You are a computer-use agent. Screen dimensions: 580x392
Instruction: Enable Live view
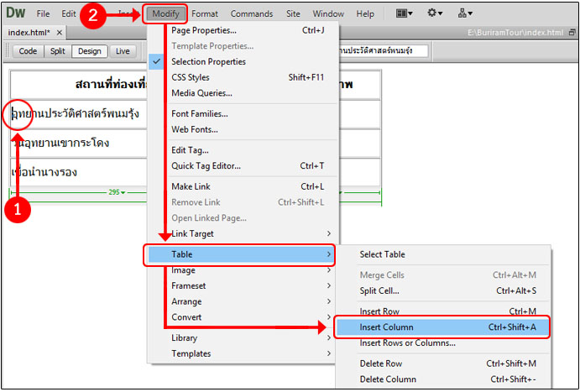pyautogui.click(x=123, y=51)
